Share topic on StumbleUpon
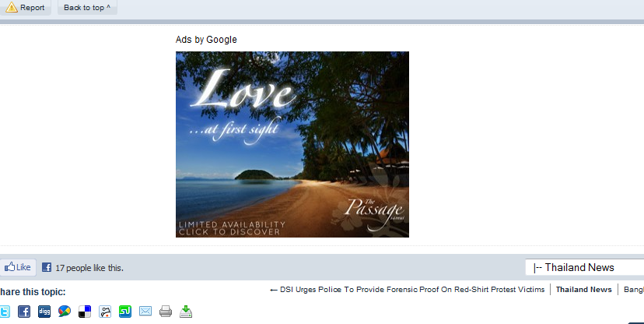 pos(125,312)
